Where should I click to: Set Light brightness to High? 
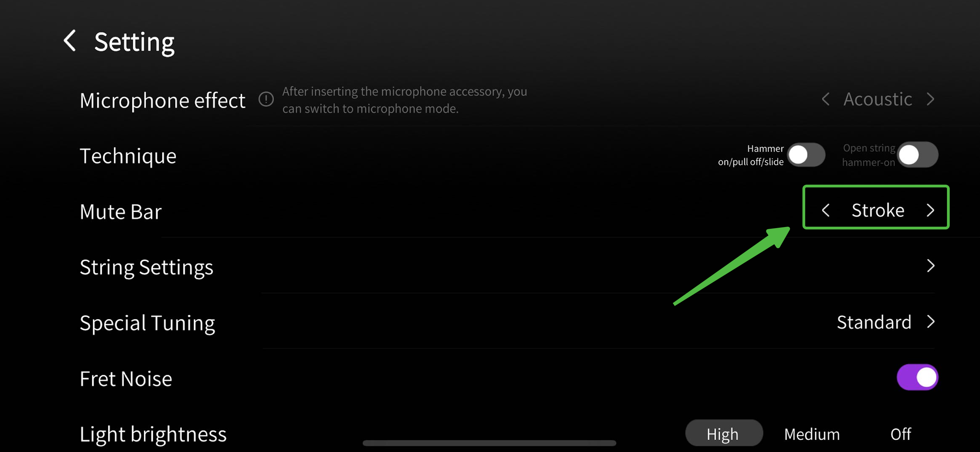click(724, 434)
